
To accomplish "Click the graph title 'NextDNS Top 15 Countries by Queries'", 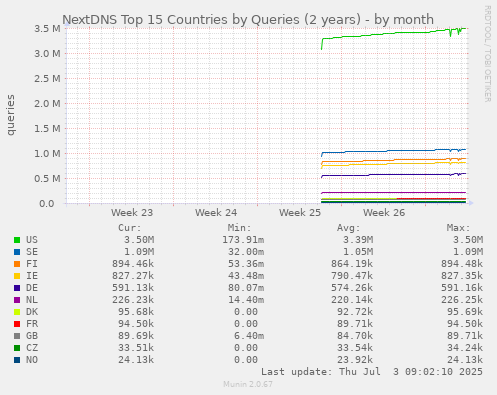I will pyautogui.click(x=181, y=20).
